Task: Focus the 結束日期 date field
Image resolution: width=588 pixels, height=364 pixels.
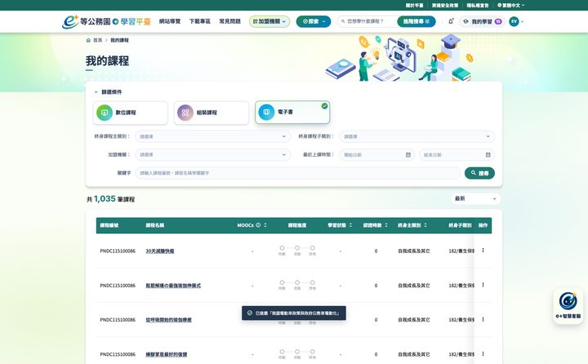Action: pos(457,155)
